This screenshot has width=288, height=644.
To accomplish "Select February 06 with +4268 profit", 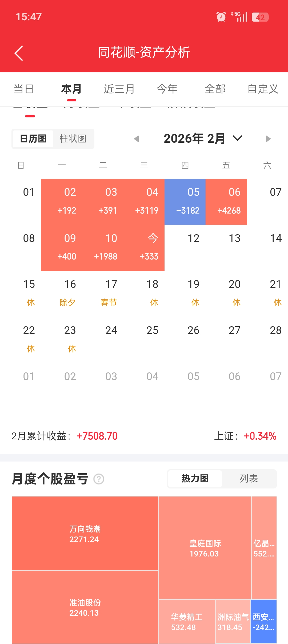I will pyautogui.click(x=226, y=202).
